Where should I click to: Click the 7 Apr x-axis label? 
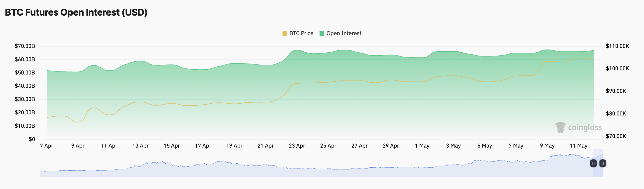point(46,145)
